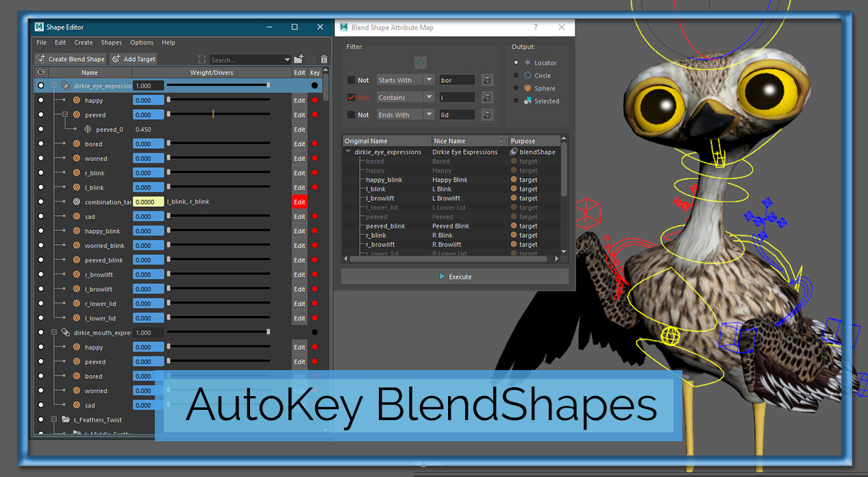
Task: Open the Options menu
Action: (141, 42)
